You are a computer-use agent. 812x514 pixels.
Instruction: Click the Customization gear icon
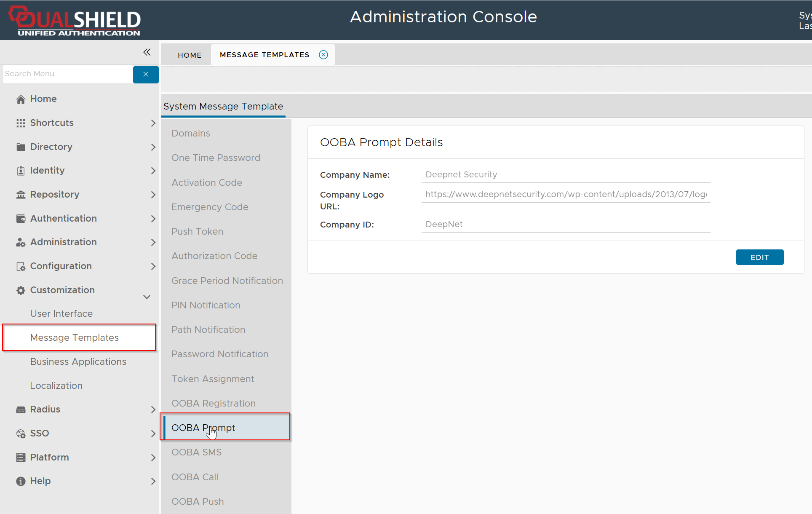tap(21, 290)
